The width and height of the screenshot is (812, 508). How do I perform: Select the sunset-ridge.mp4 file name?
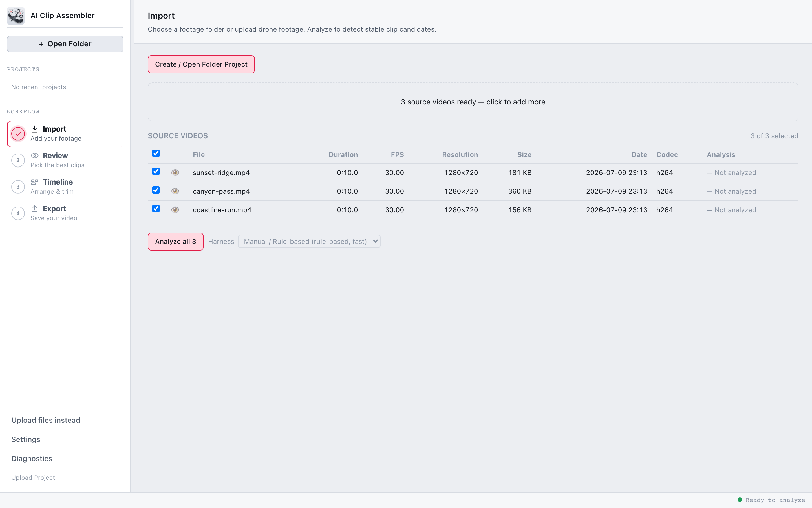point(221,173)
